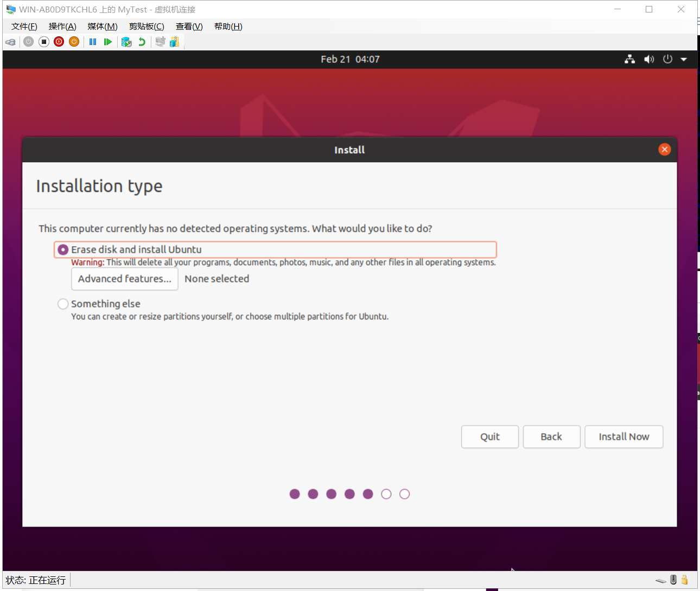The image size is (700, 591).
Task: Open the 剪贴板(C) menu
Action: [x=147, y=27]
